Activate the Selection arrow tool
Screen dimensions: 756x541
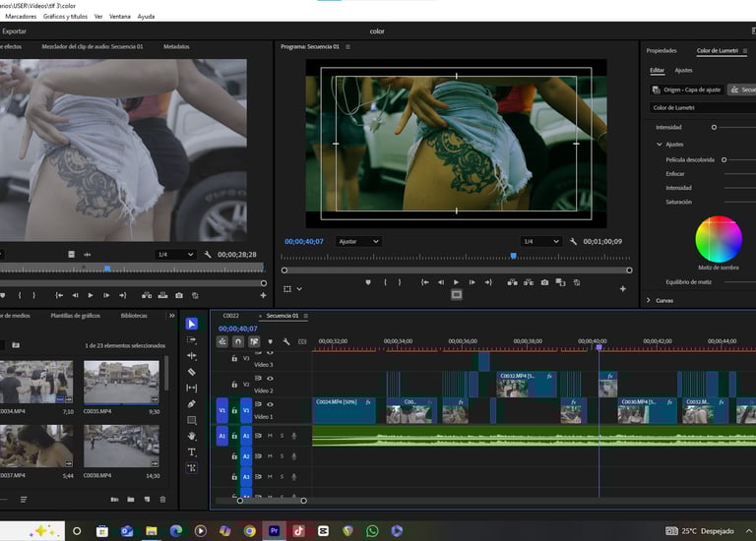click(x=192, y=324)
